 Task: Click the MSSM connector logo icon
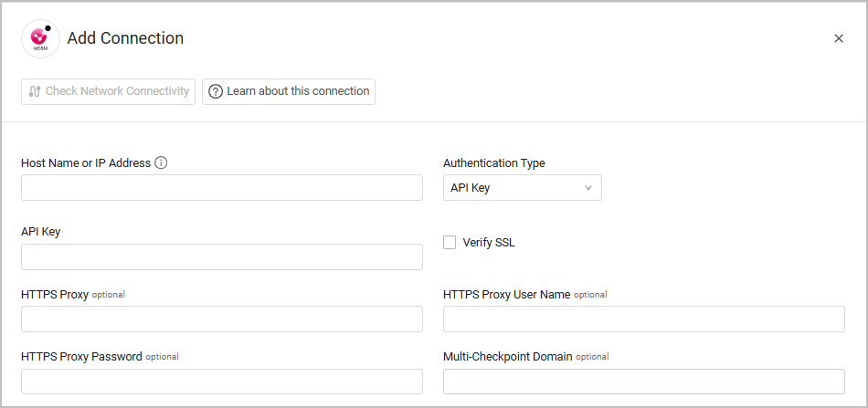click(40, 38)
